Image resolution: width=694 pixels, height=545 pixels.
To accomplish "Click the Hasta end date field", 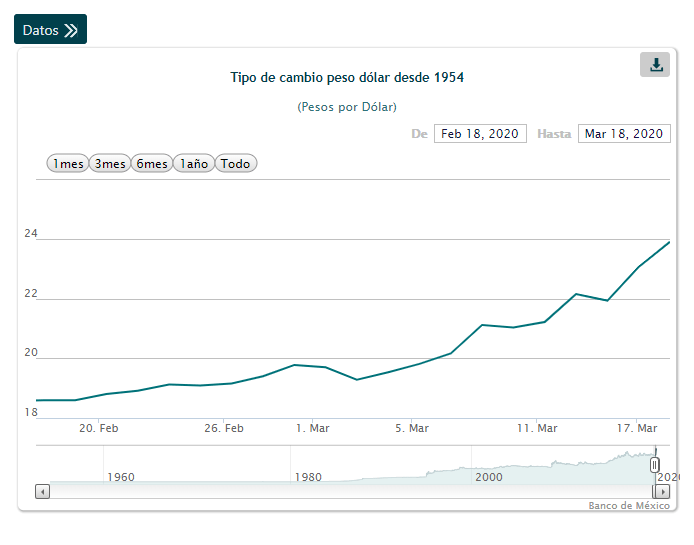I will (x=624, y=134).
